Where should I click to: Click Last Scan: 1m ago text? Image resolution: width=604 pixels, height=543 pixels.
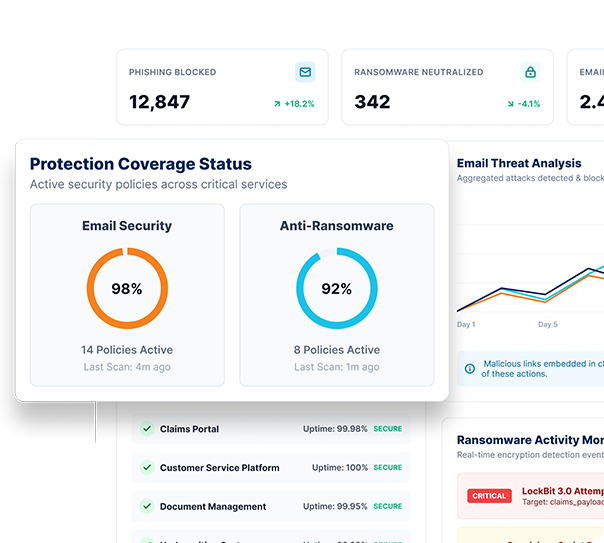[337, 367]
